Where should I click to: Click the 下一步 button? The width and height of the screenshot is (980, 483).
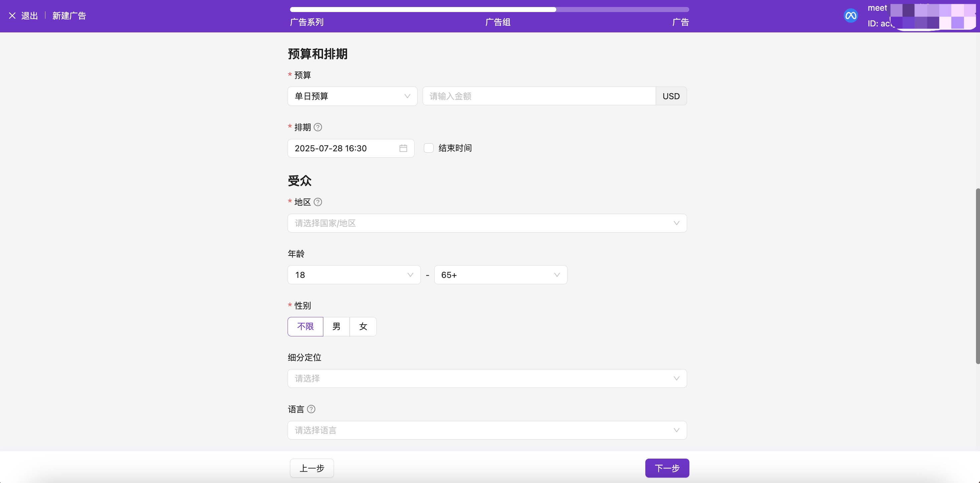click(x=667, y=468)
